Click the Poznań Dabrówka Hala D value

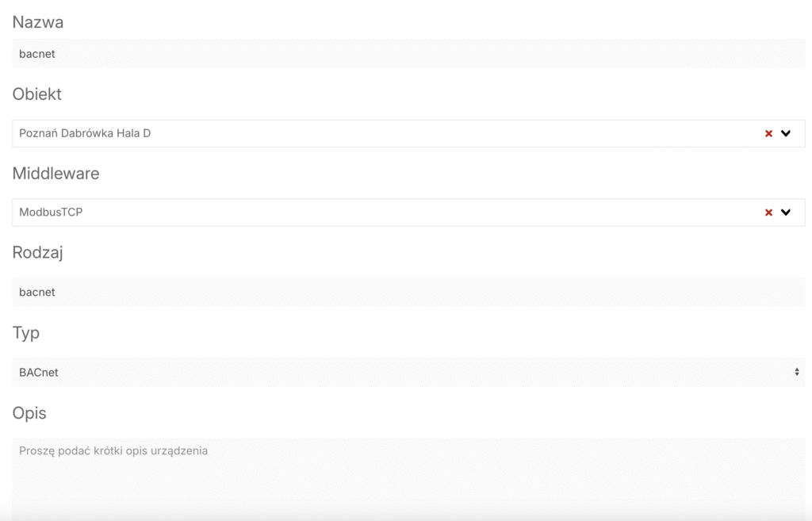click(x=85, y=133)
